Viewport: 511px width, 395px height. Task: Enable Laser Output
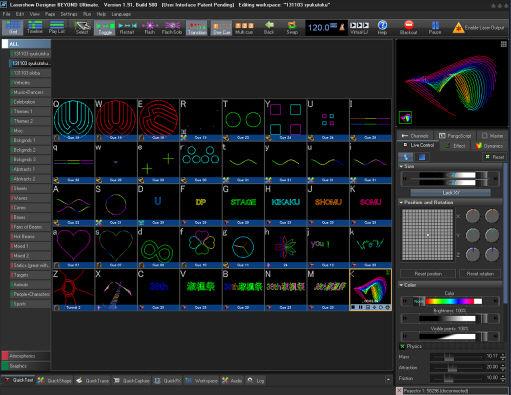478,28
